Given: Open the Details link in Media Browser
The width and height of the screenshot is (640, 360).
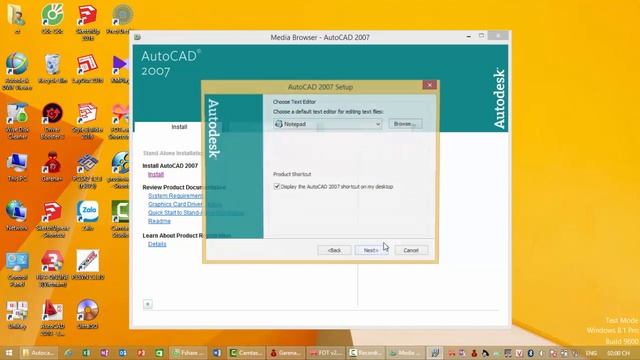Looking at the screenshot, I should 157,244.
